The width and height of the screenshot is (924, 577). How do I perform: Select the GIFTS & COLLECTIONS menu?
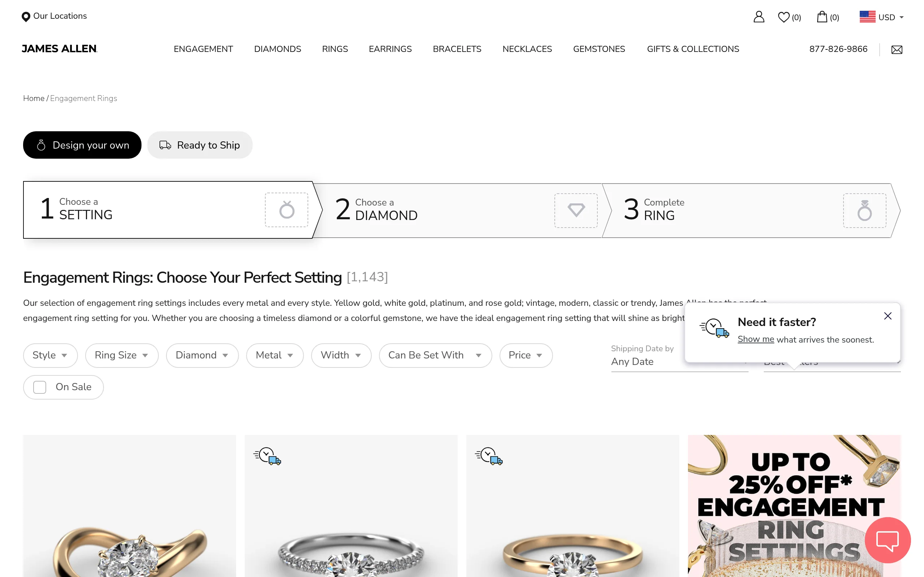(x=693, y=49)
